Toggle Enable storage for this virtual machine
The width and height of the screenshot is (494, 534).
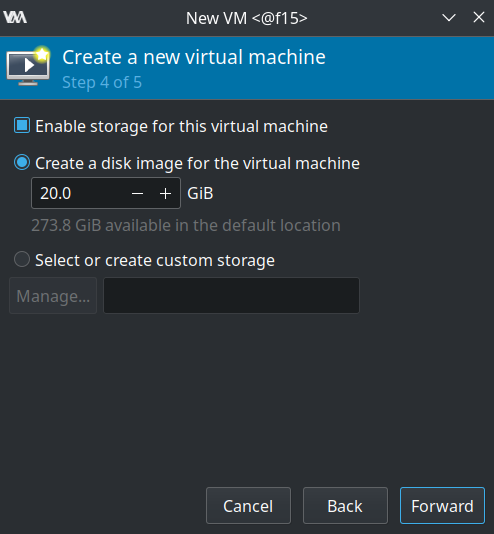tap(22, 125)
